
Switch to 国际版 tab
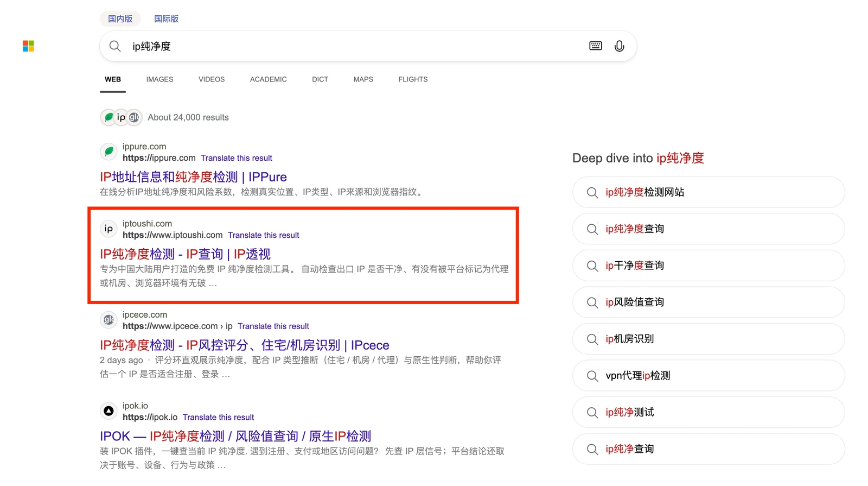166,18
